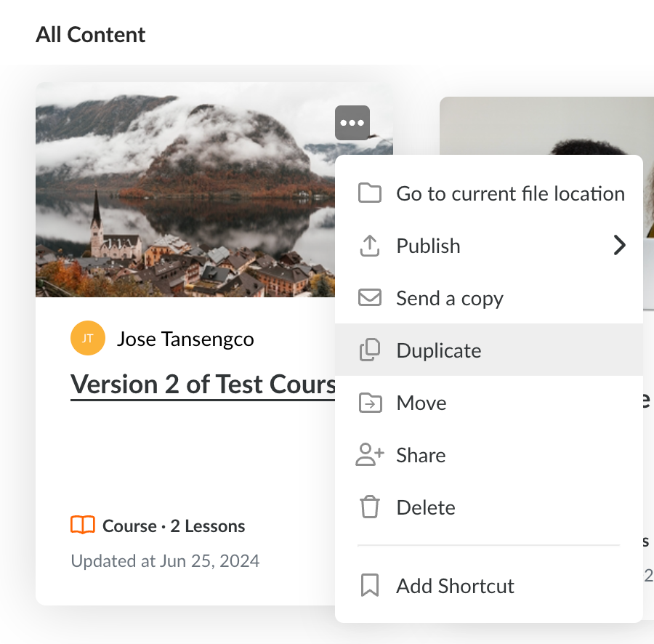Click the add-person icon beside Share

[x=370, y=456]
